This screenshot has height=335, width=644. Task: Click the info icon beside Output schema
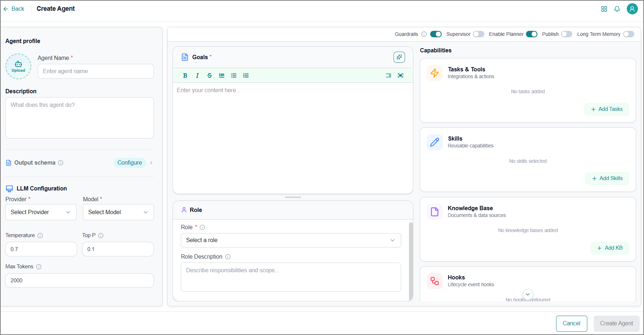coord(61,163)
